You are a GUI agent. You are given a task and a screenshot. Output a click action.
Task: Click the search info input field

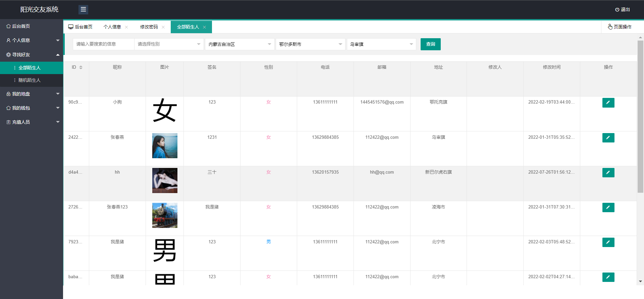pyautogui.click(x=103, y=44)
